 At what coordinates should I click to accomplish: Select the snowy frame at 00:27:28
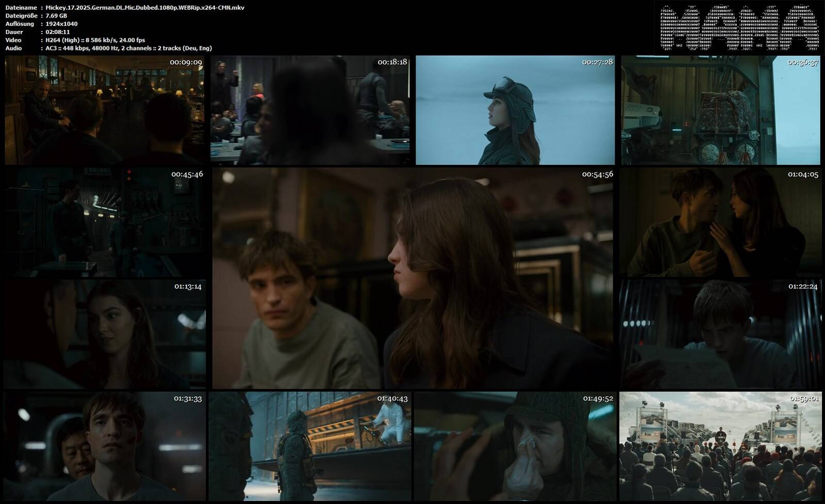(515, 110)
